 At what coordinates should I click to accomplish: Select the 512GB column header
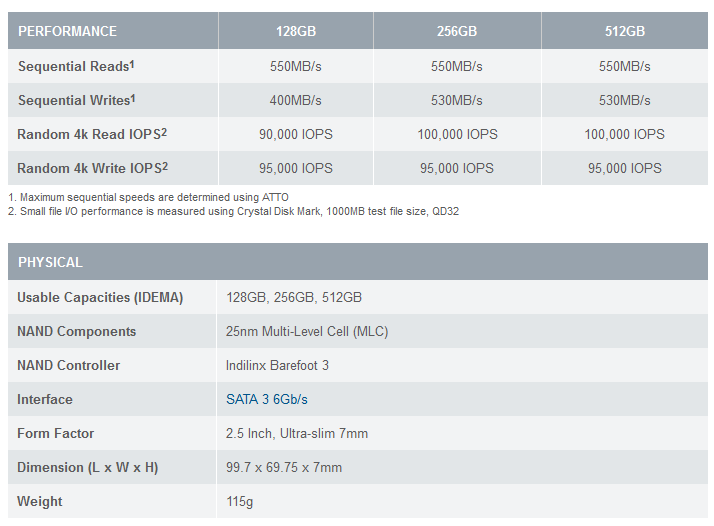point(625,31)
